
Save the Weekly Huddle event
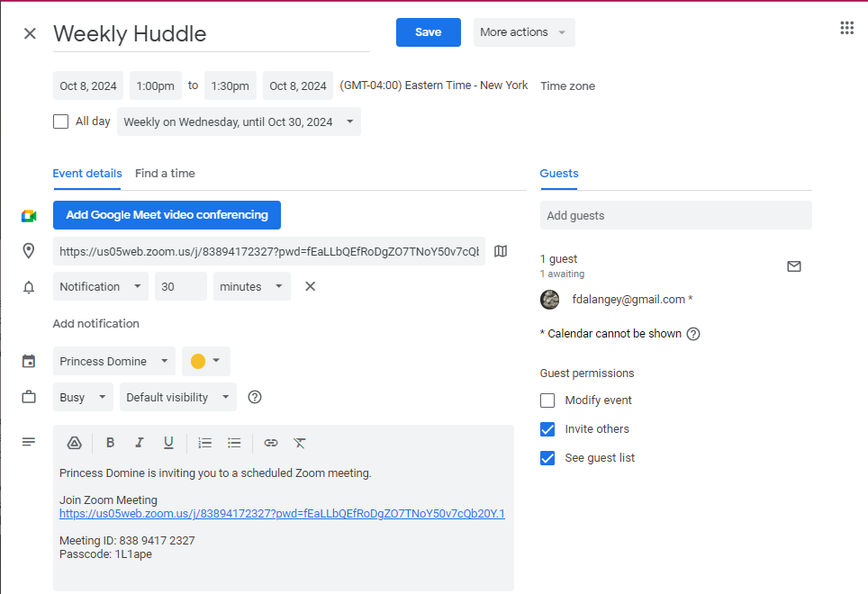click(x=428, y=32)
